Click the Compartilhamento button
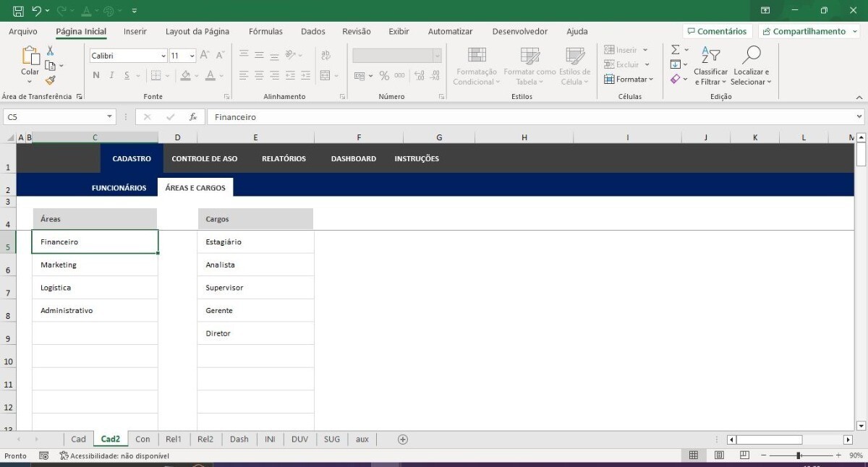 pos(809,32)
